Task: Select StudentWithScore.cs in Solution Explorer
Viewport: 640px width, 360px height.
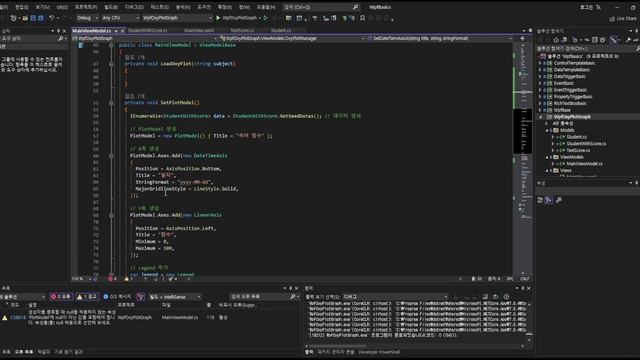Action: (x=586, y=144)
